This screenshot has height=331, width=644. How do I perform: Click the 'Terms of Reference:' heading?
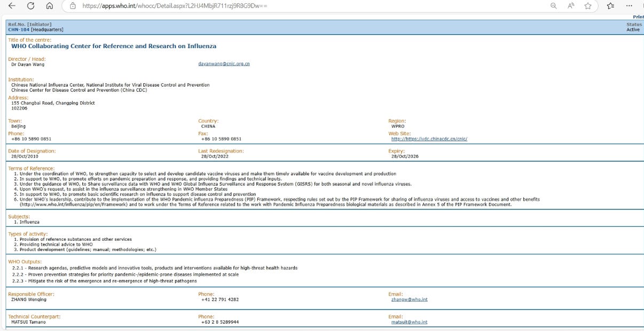coord(32,169)
